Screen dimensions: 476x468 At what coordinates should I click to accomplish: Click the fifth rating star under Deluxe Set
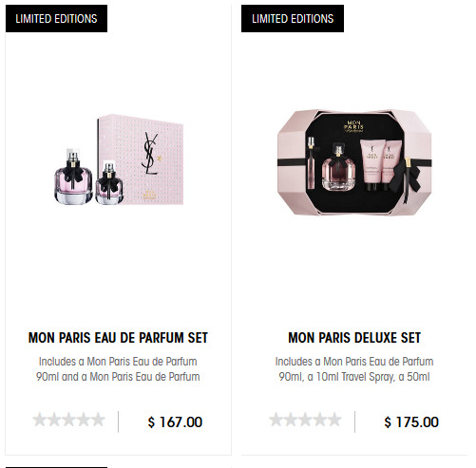(334, 420)
